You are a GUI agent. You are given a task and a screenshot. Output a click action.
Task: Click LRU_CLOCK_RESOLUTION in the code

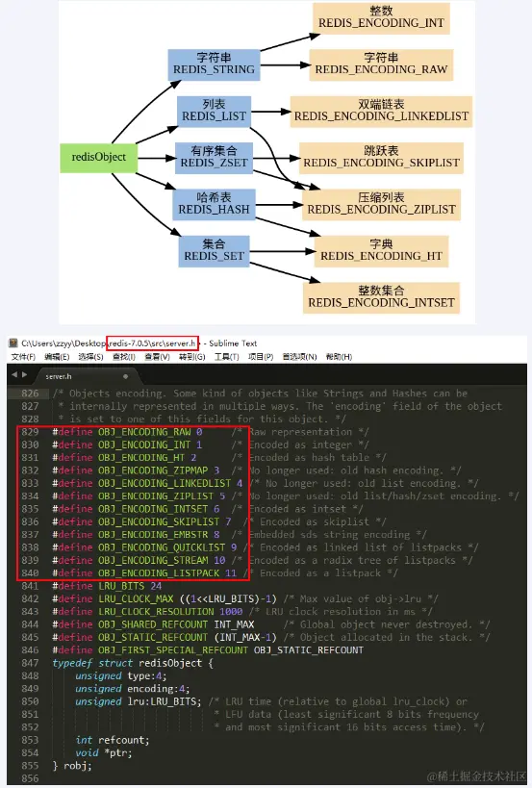(x=156, y=612)
